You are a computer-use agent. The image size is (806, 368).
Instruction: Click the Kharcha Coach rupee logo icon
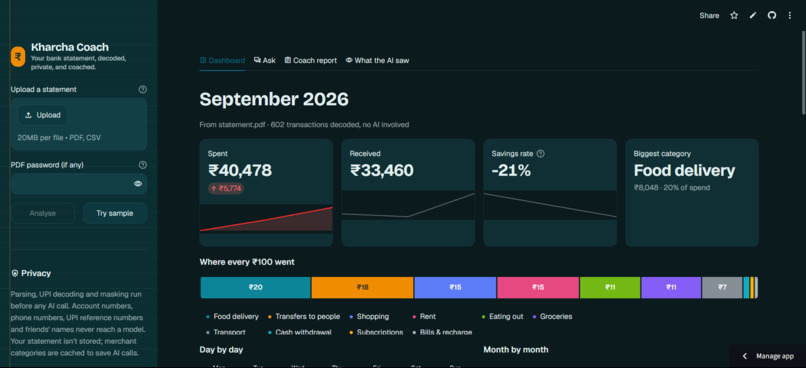(18, 57)
